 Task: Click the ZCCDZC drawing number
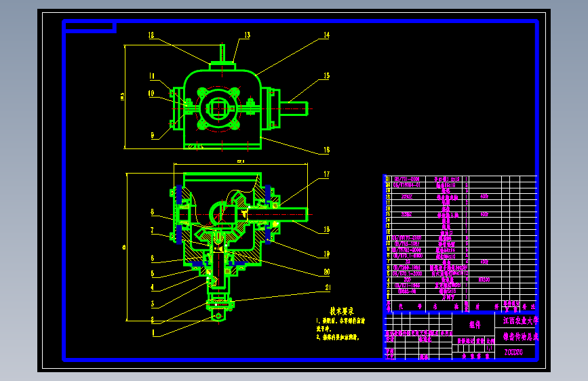[513, 352]
